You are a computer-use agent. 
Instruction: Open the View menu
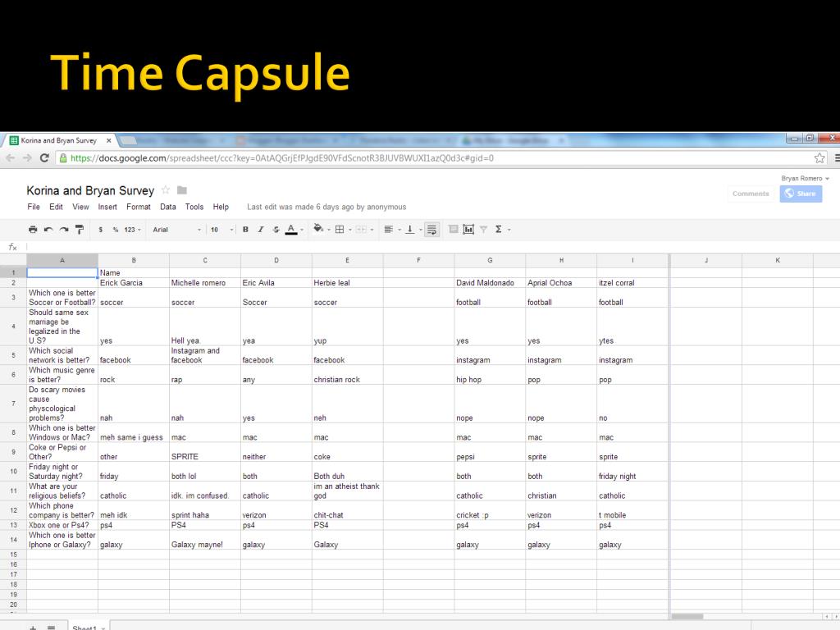click(80, 207)
